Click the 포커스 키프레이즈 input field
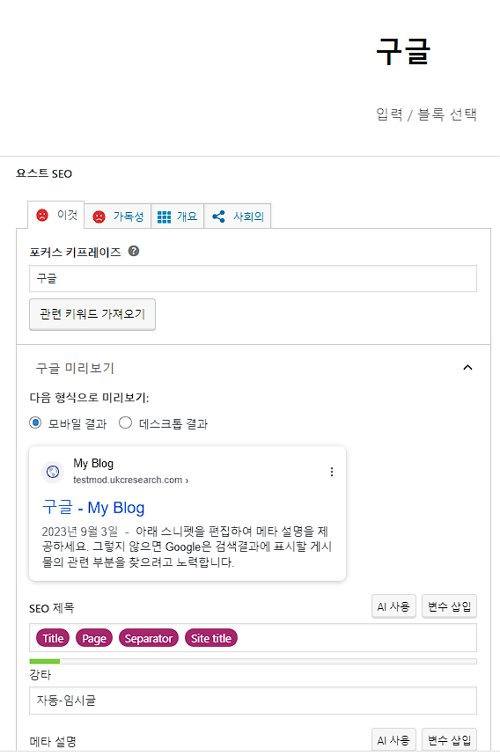Screen dimensions: 500x756 pyautogui.click(x=253, y=278)
